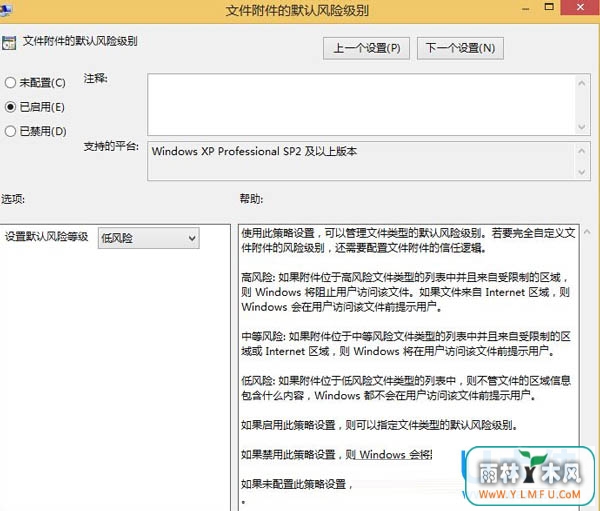The image size is (600, 511).
Task: Maximize the policy settings window
Action: tap(549, 7)
